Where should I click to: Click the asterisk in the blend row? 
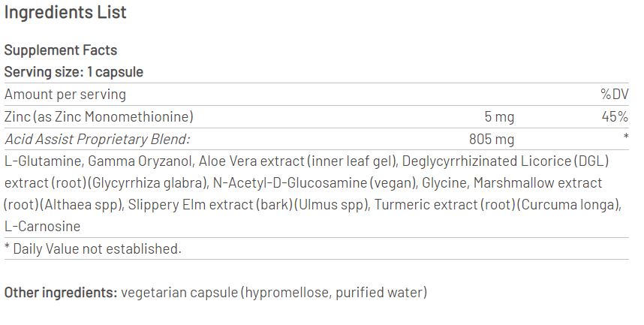pyautogui.click(x=625, y=139)
